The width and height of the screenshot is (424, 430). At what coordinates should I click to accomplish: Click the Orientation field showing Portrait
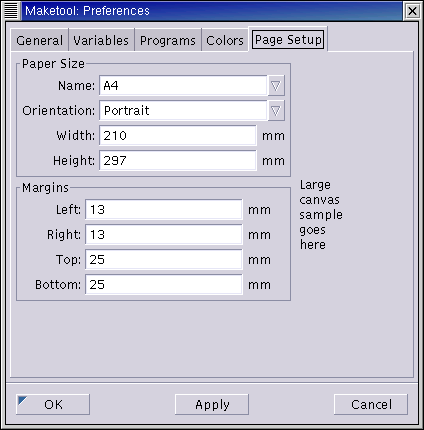(x=183, y=111)
